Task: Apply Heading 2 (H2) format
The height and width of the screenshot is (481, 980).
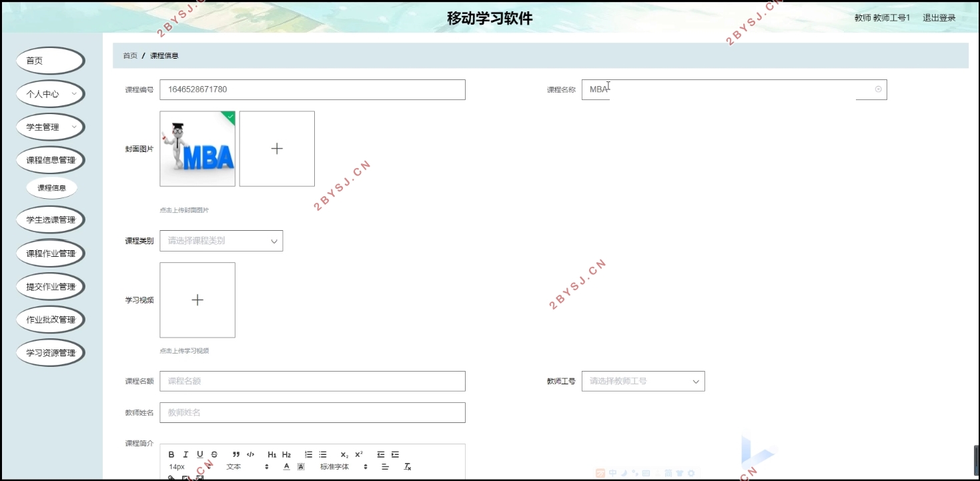Action: [287, 454]
